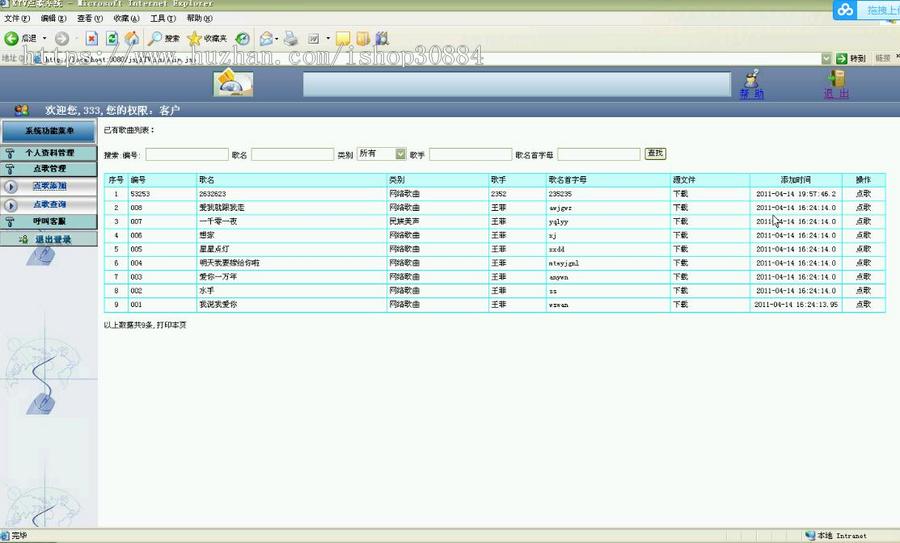Click the blue cloud upload icon
Viewport: 900px width, 543px height.
pyautogui.click(x=845, y=10)
